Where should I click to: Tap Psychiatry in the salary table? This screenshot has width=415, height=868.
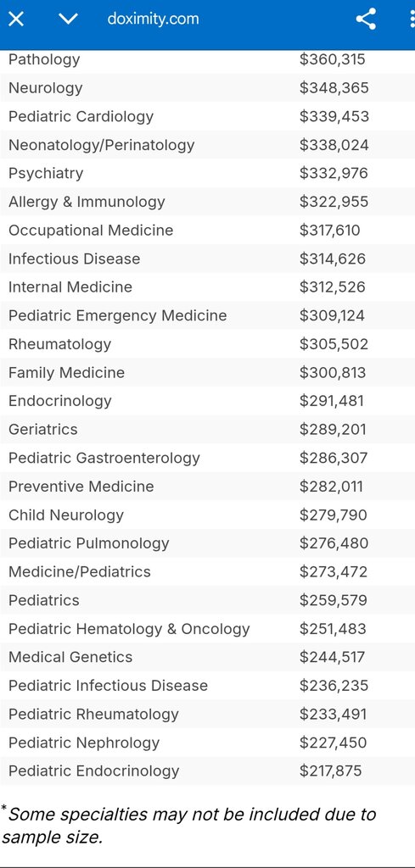tap(46, 173)
